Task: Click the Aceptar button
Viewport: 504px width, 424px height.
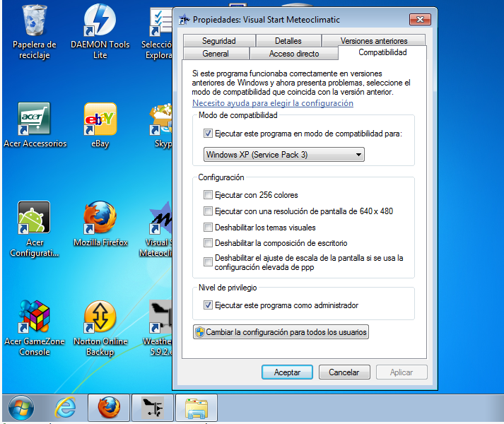Action: point(287,372)
